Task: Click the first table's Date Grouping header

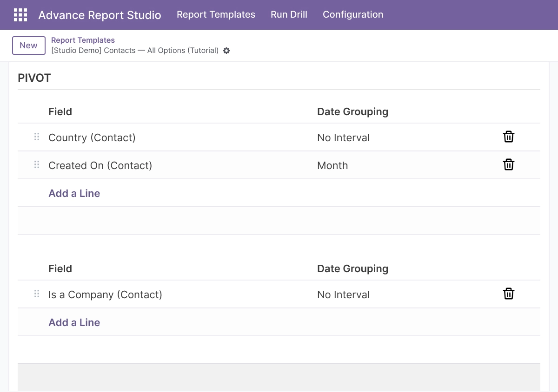Action: 352,111
